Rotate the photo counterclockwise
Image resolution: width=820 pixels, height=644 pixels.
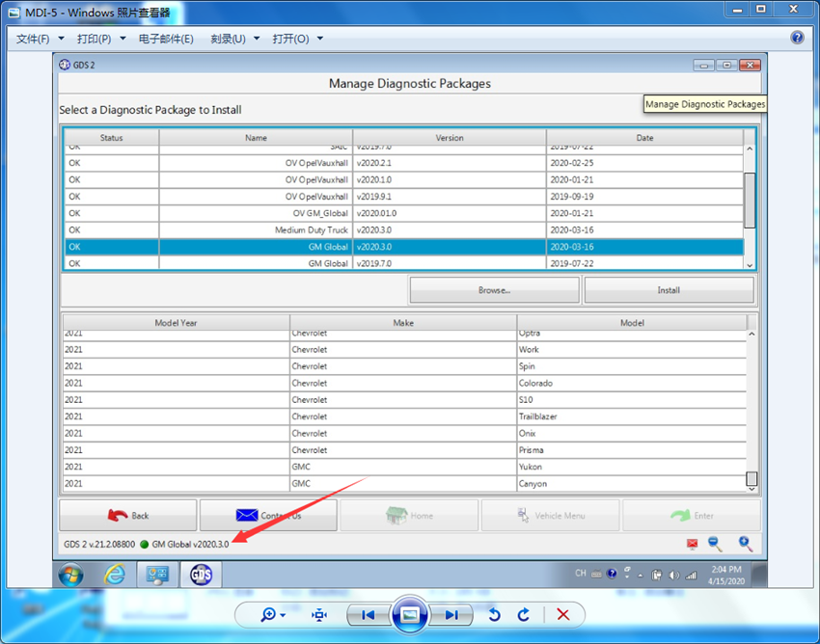point(494,615)
